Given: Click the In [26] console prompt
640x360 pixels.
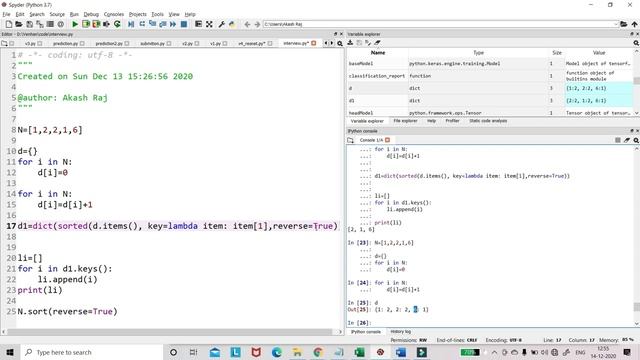Looking at the screenshot, I should point(358,323).
